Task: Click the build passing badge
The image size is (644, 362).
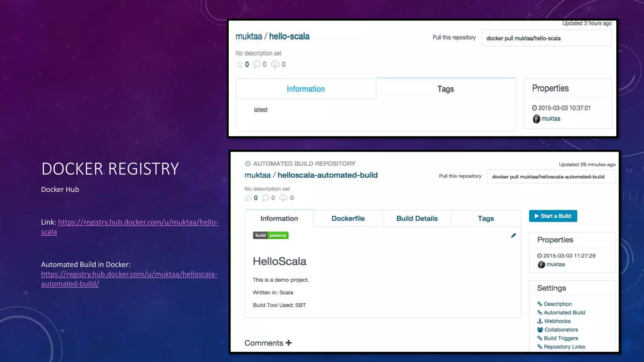Action: [271, 235]
